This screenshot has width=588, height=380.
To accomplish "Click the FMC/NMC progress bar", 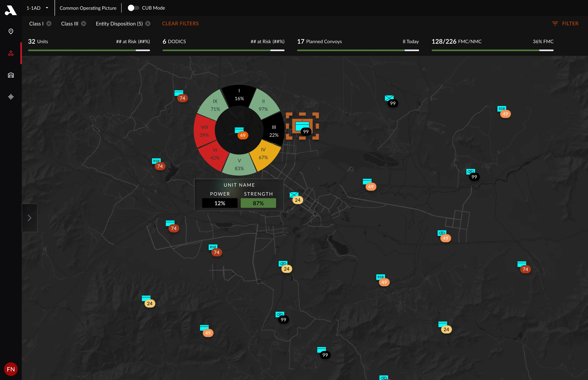I will [x=493, y=50].
